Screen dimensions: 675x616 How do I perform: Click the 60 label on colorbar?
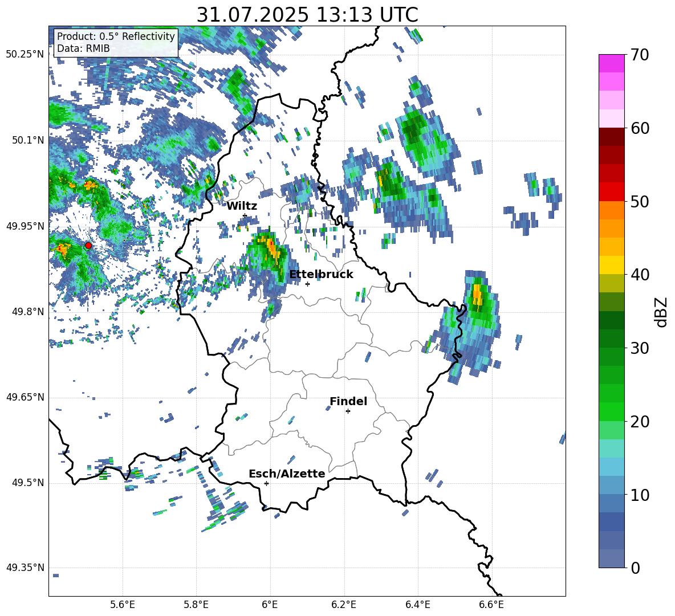(x=640, y=128)
